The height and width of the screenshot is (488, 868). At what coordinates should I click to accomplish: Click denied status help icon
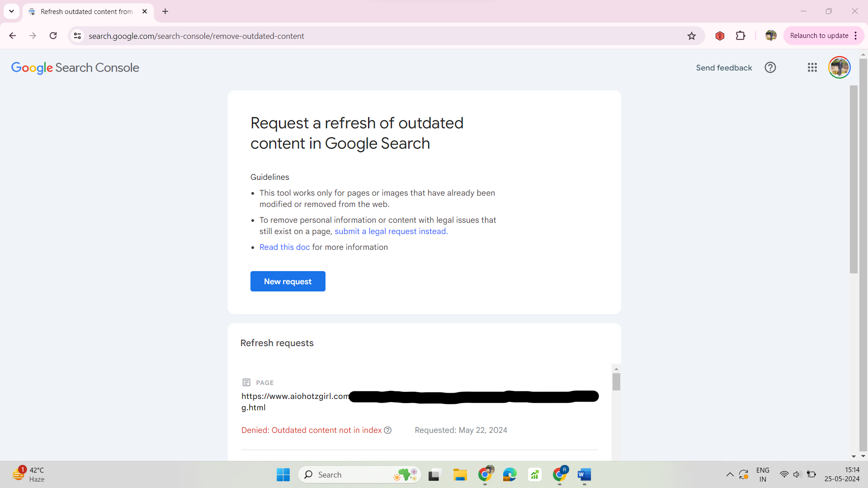387,430
